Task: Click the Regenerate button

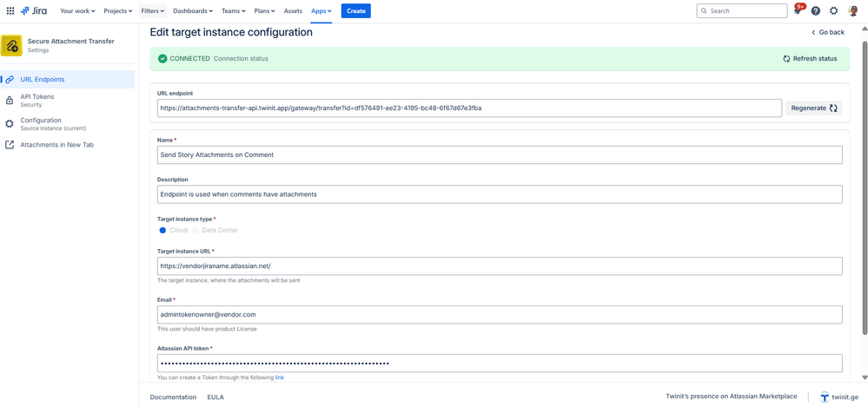Action: [x=814, y=108]
